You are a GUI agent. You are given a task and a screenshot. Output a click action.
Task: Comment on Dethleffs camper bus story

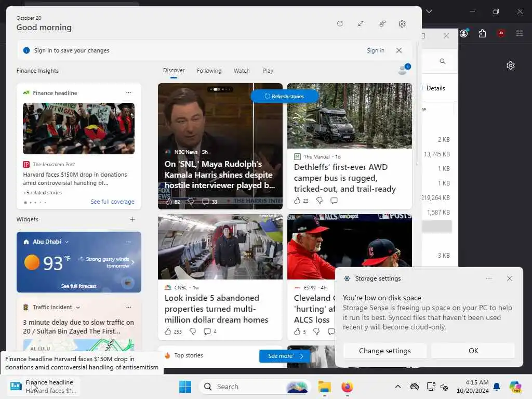334,201
